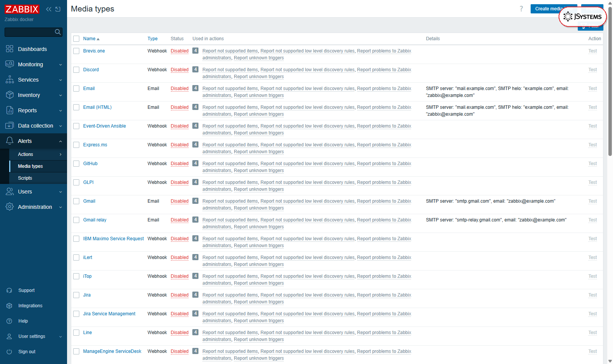Expand the Data collection menu chevron
This screenshot has width=613, height=364.
(x=61, y=126)
